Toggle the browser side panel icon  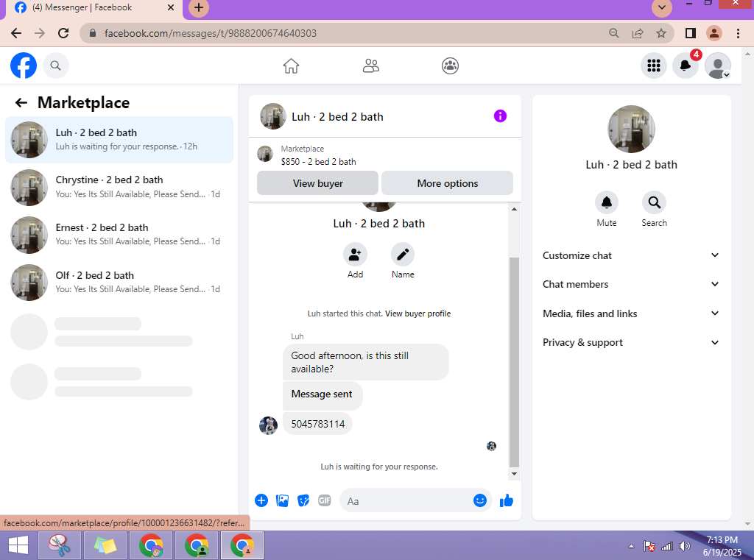[691, 33]
